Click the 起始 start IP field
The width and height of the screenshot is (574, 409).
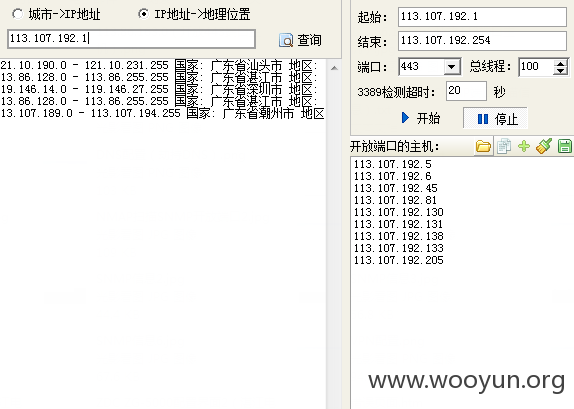(x=482, y=17)
